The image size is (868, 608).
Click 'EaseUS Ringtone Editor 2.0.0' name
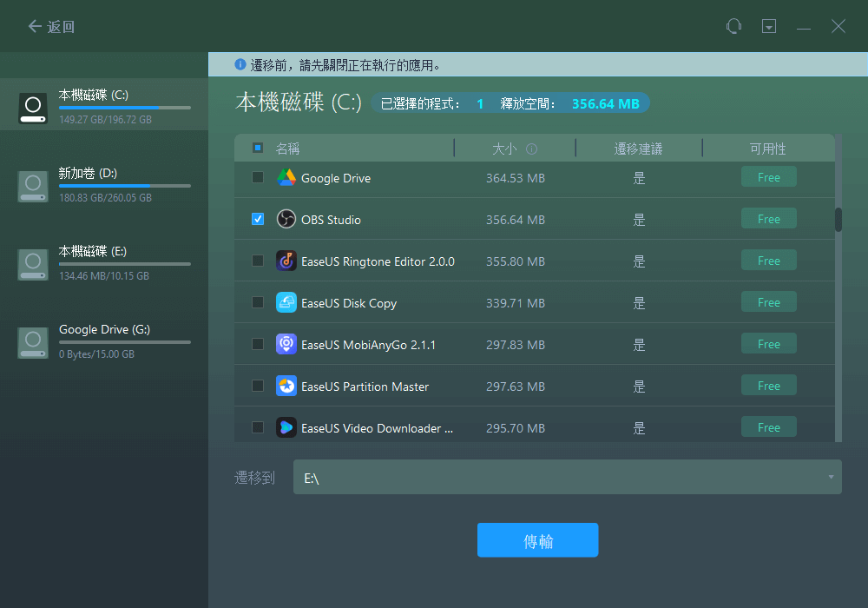pos(378,261)
